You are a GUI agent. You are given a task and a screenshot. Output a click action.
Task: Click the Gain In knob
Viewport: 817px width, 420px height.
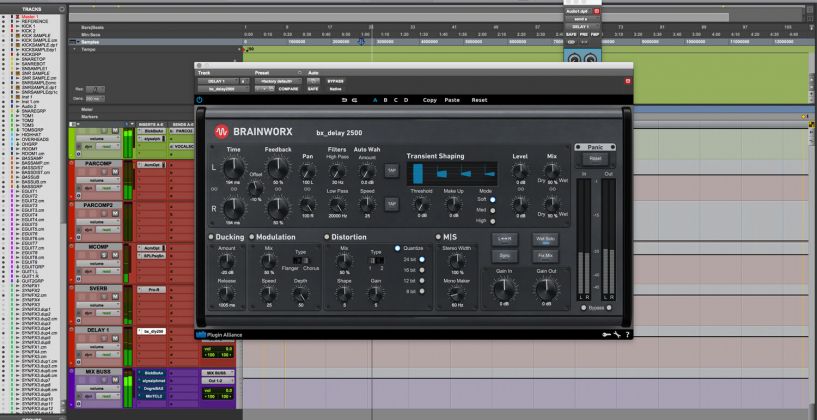(x=504, y=289)
